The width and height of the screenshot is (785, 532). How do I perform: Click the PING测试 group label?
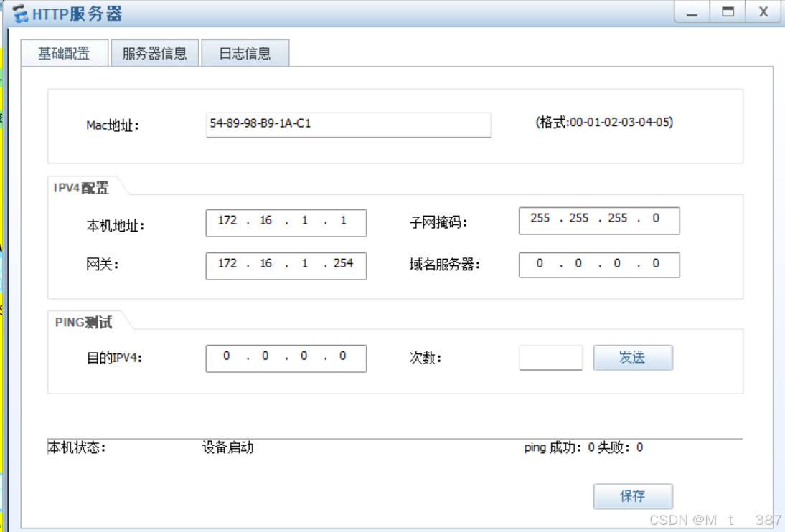84,323
